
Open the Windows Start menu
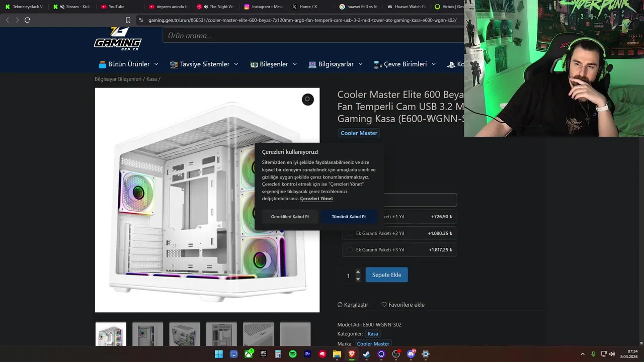219,354
